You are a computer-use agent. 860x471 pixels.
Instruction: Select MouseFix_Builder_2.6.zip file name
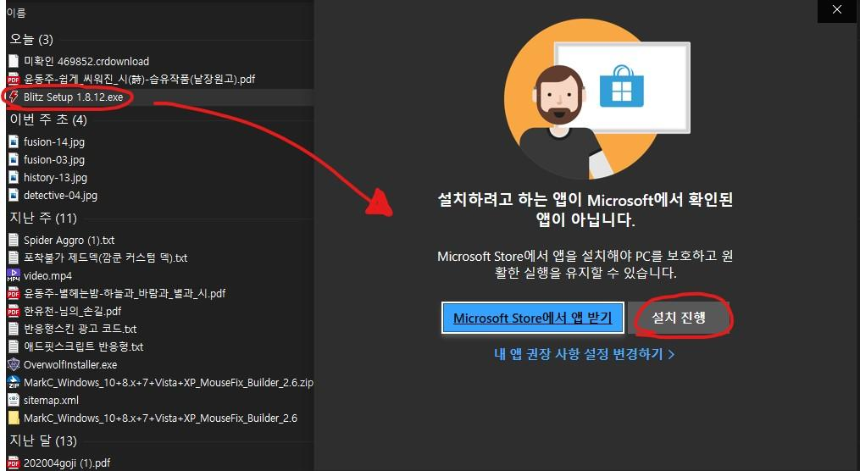point(168,383)
